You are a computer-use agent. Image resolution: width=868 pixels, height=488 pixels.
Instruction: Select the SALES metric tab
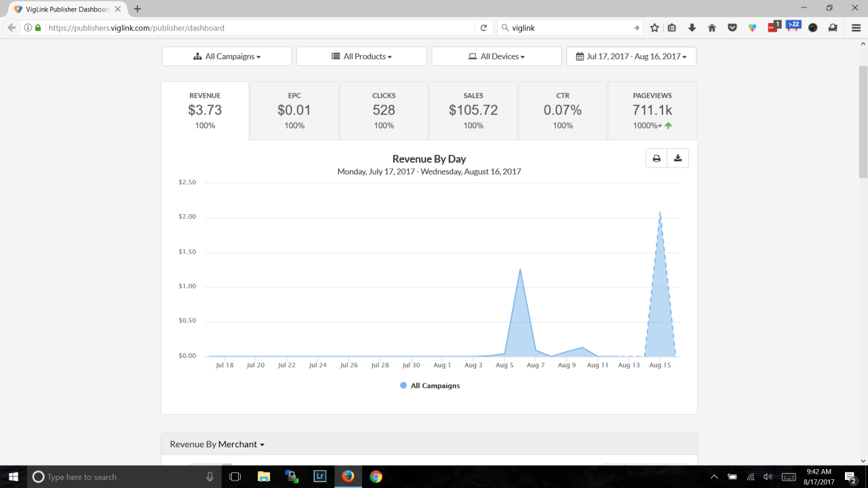[x=473, y=110]
